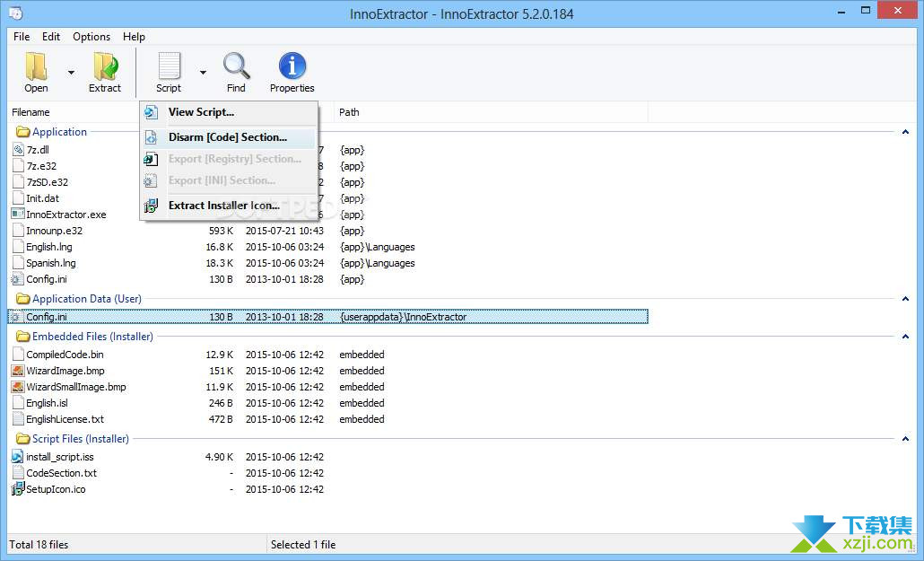Click the Total 18 files status text
924x561 pixels.
point(39,545)
